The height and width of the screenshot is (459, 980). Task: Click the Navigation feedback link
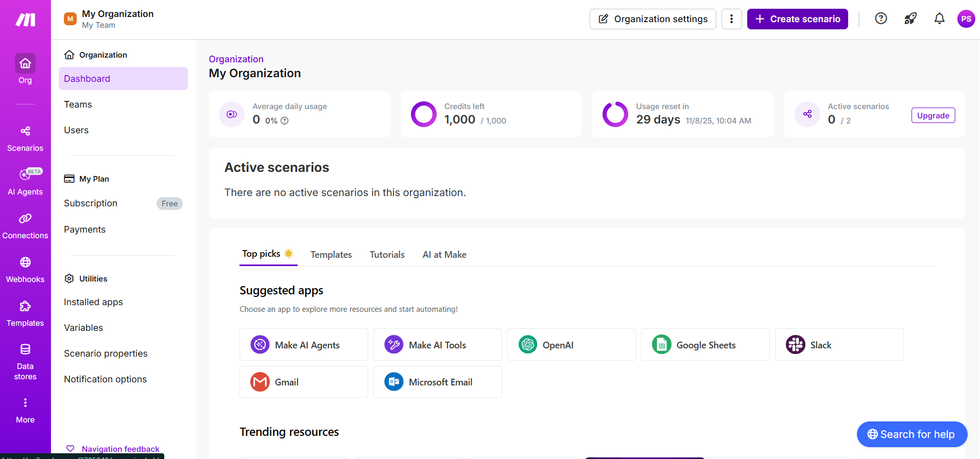pos(121,449)
